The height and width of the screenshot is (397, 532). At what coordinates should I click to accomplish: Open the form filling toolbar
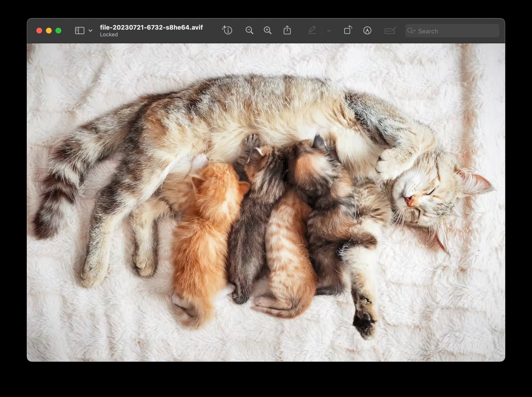pyautogui.click(x=390, y=30)
